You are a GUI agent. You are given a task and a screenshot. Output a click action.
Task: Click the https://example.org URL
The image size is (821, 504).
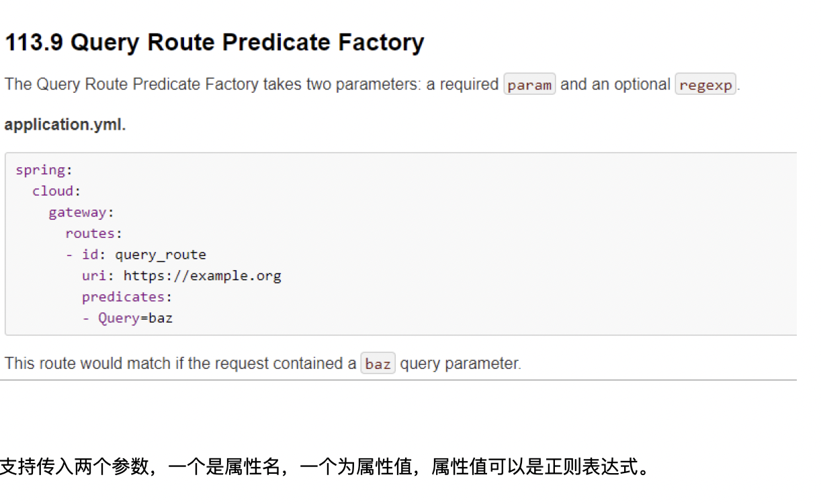click(x=202, y=276)
